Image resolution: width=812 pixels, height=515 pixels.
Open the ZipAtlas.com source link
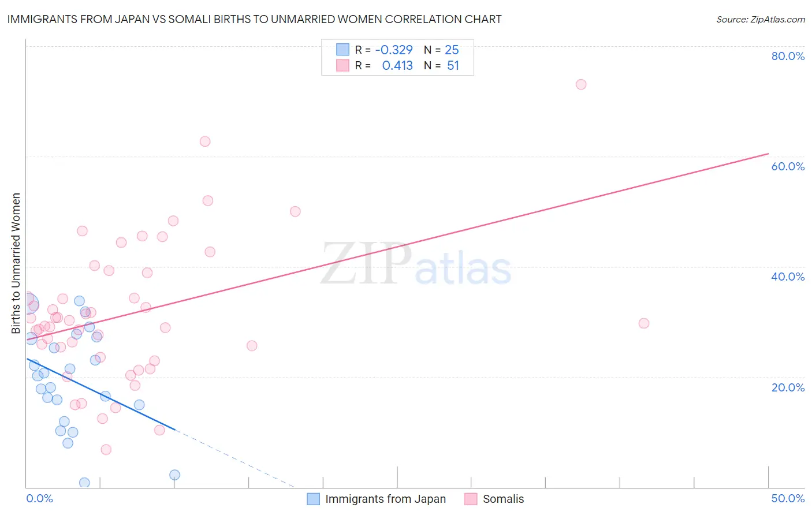click(x=761, y=19)
